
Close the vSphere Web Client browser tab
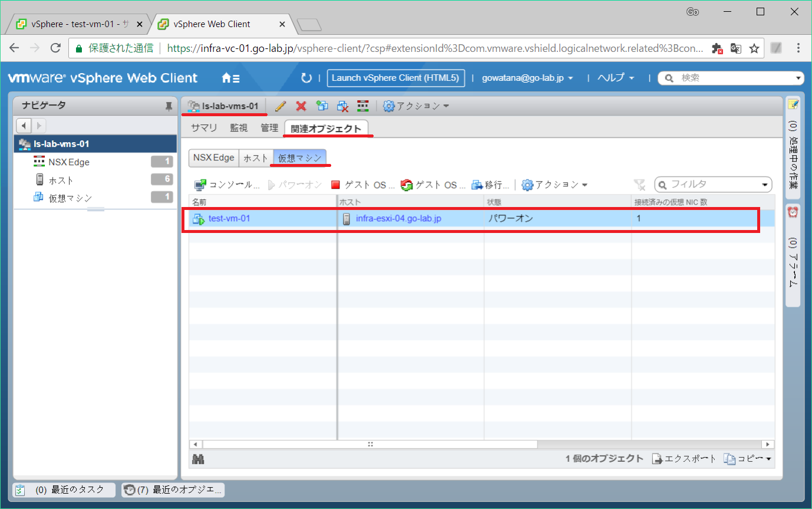tap(282, 24)
